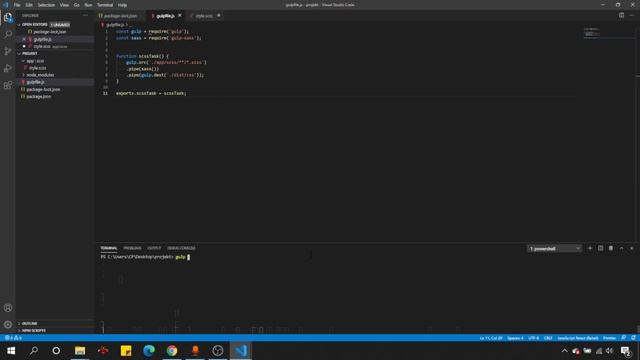Image resolution: width=640 pixels, height=360 pixels.
Task: Click UTF-8 encoding in status bar
Action: point(533,338)
